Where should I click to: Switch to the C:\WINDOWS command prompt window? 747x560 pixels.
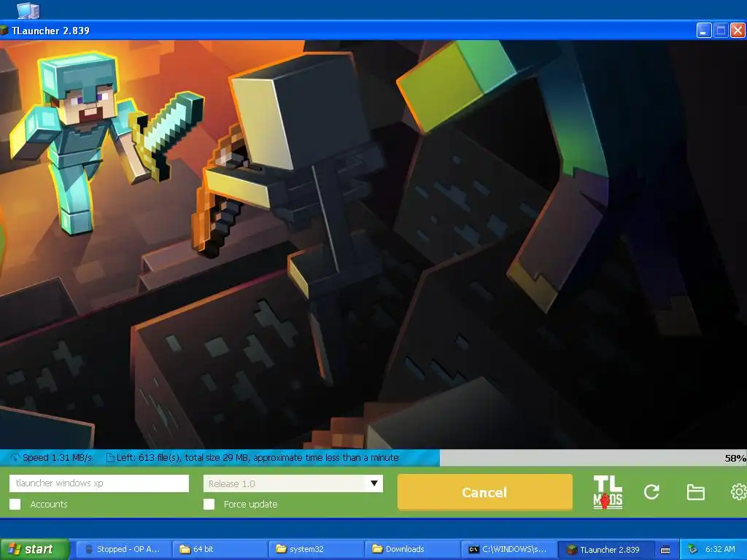point(508,550)
